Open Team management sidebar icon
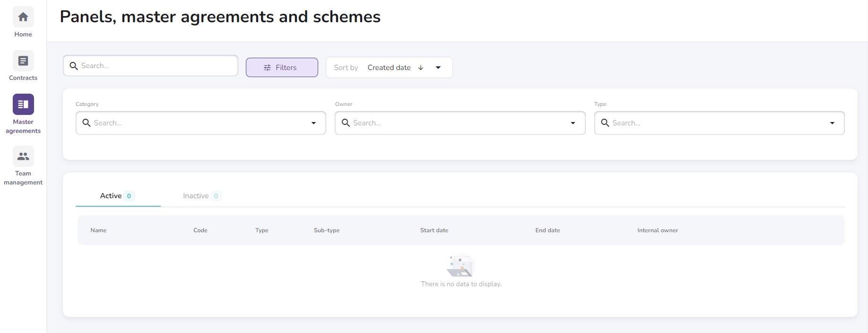Screen dimensions: 868x333 click(x=23, y=157)
